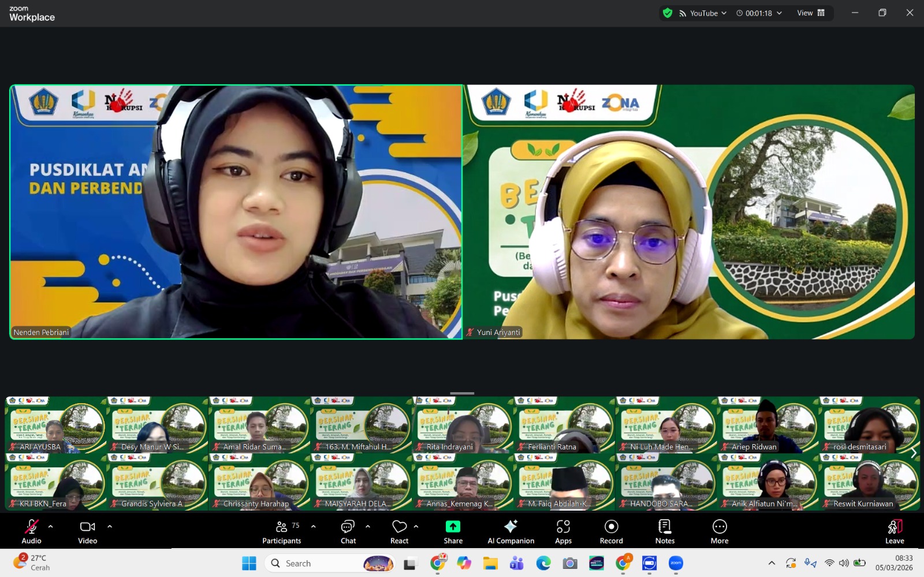Expand audio options arrow next to Audio
The width and height of the screenshot is (924, 577).
(51, 526)
